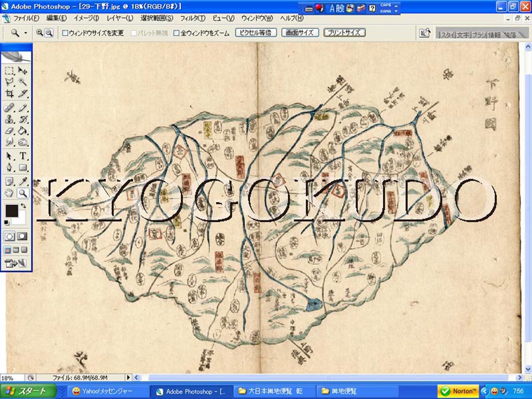Select the Crop tool

coord(9,94)
